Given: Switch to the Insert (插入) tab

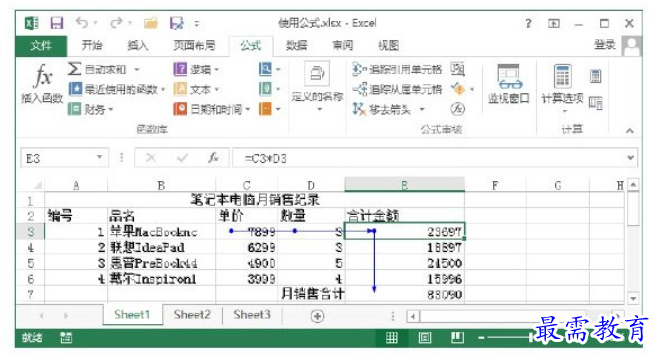Looking at the screenshot, I should [137, 45].
